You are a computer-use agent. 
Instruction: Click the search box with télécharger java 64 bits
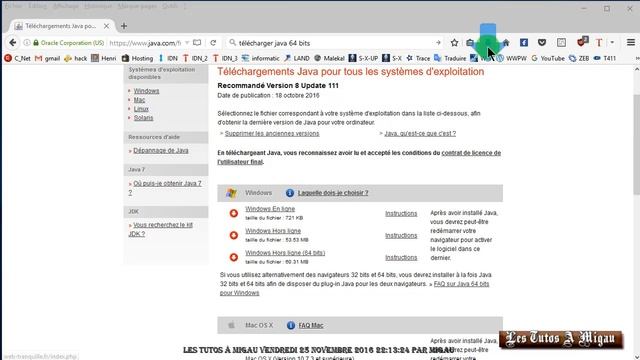click(334, 42)
